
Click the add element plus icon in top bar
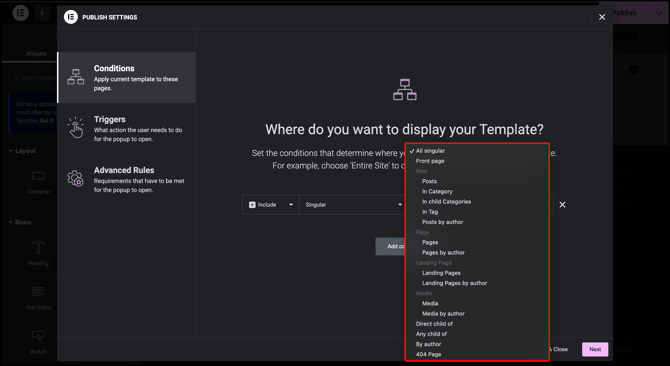coord(42,13)
